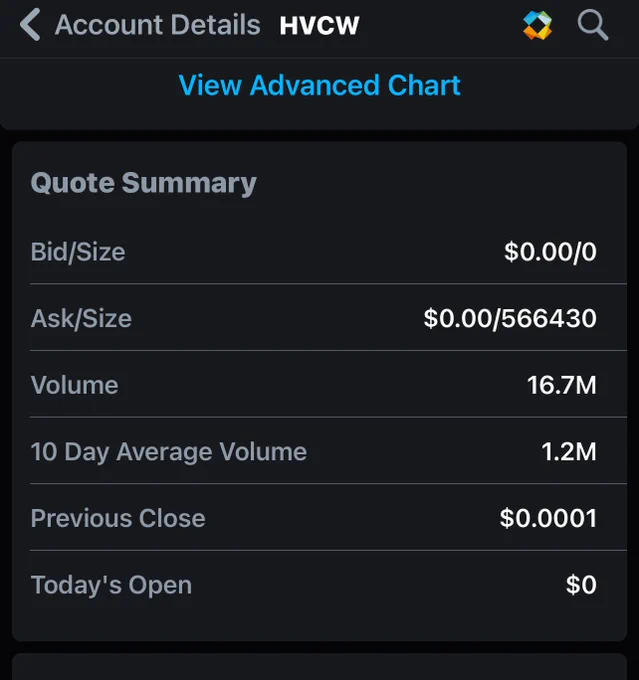Tap the 16.7M volume value
The image size is (639, 680).
562,385
